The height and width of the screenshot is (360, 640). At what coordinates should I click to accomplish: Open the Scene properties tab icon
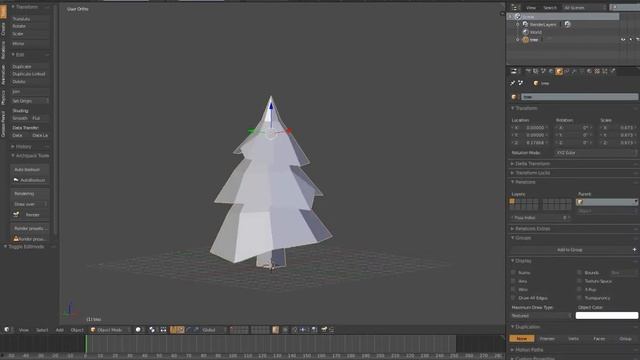click(x=544, y=71)
